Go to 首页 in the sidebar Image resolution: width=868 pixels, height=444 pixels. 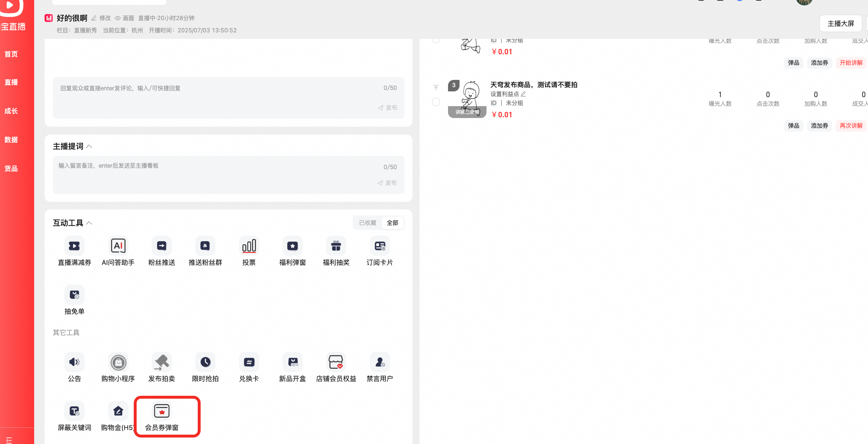coord(11,54)
